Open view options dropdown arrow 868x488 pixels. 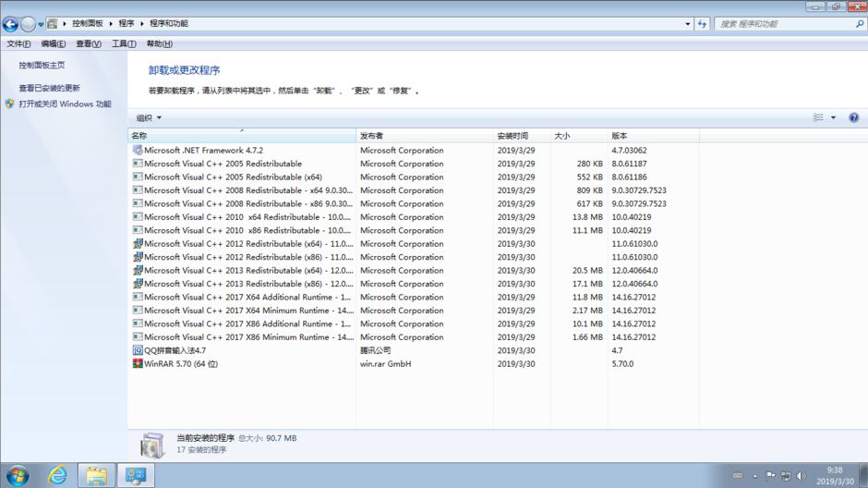tap(833, 117)
